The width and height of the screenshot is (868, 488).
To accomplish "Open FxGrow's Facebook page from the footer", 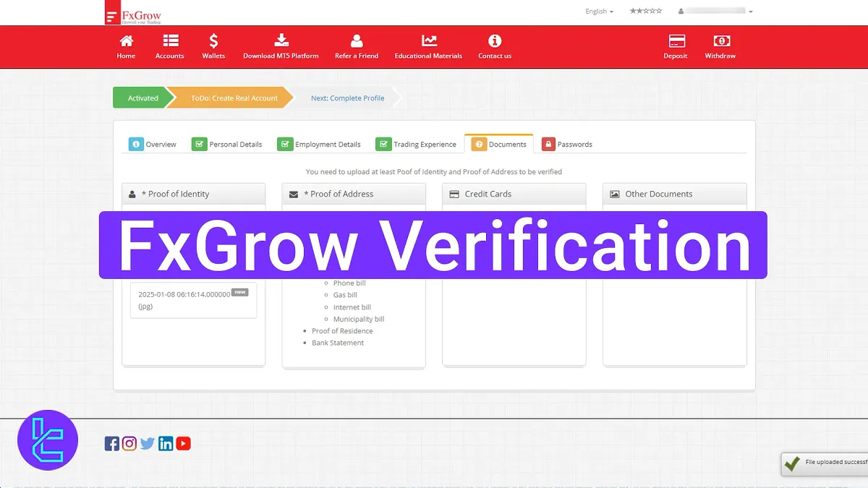I will pyautogui.click(x=112, y=442).
